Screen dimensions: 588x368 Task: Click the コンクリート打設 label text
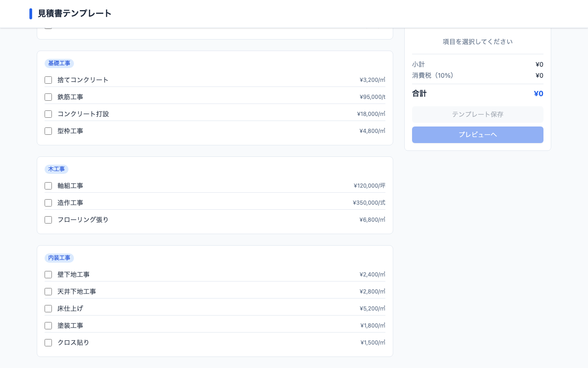83,114
